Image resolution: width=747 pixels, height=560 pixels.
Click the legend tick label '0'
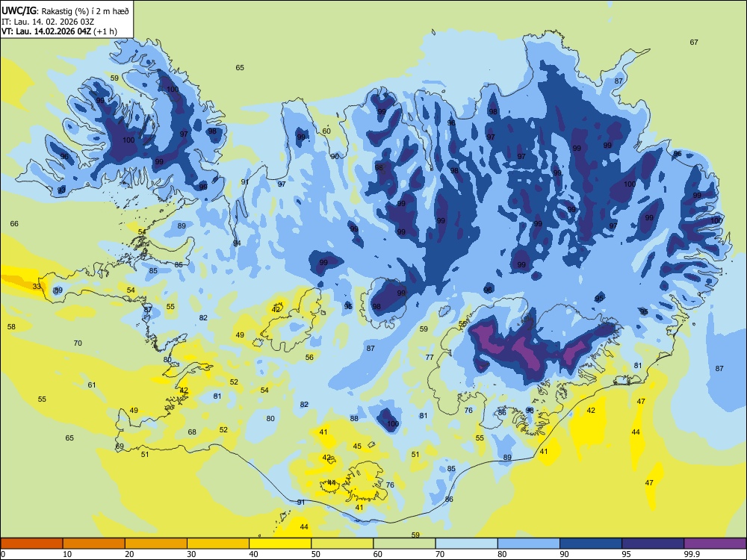[3, 554]
